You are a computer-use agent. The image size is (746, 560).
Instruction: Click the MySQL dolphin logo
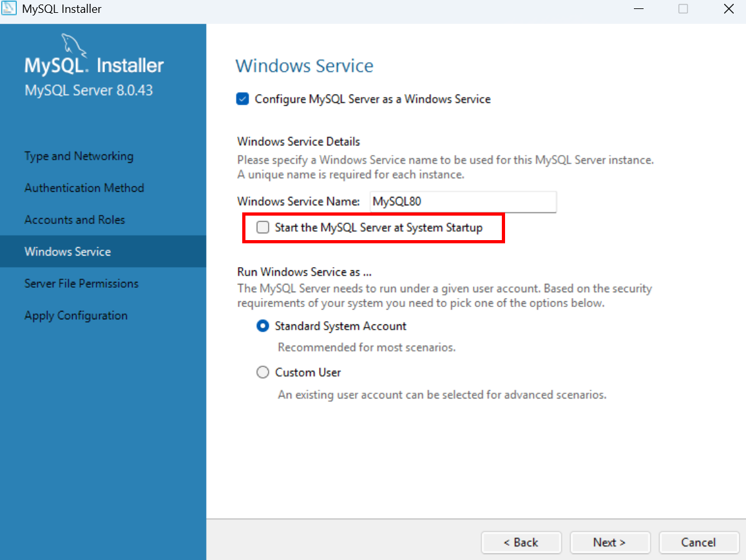(73, 46)
